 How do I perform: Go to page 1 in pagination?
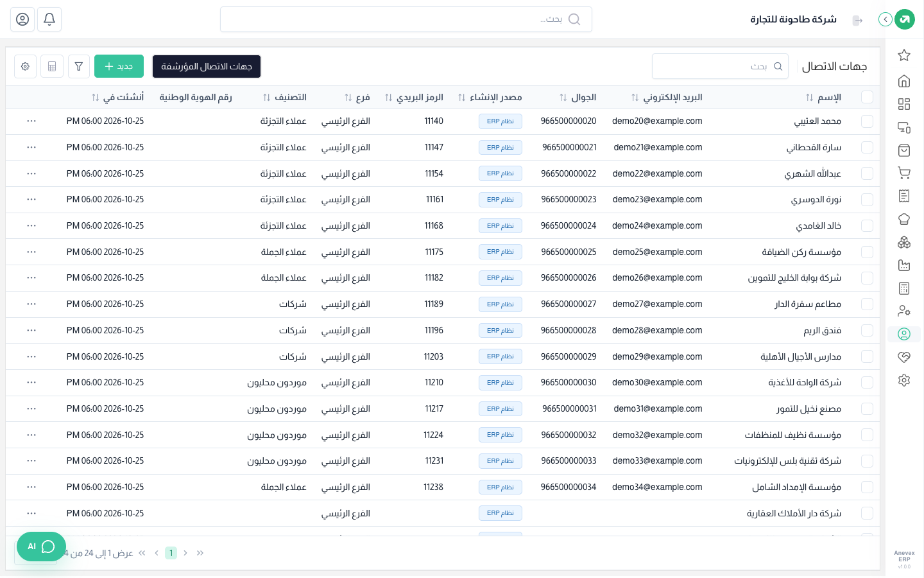click(171, 553)
